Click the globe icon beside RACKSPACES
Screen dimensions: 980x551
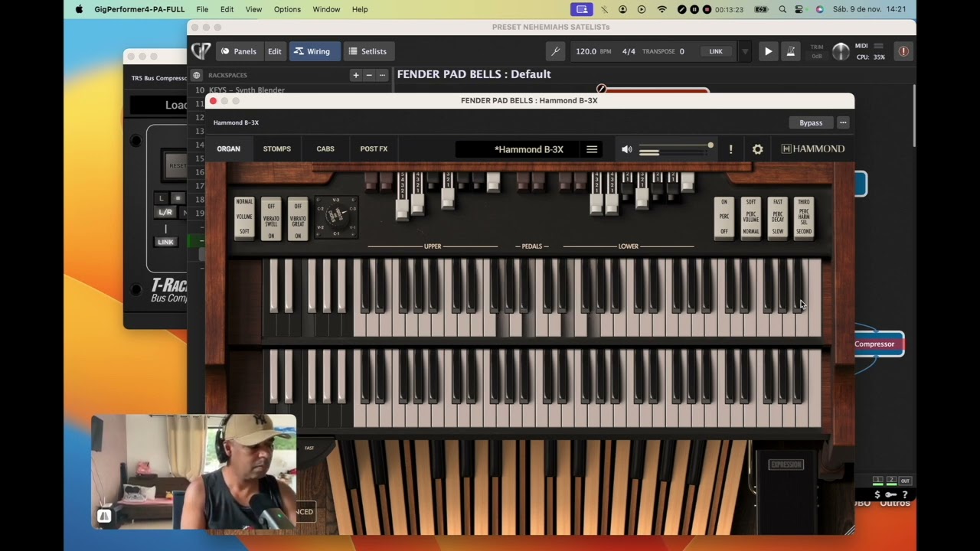(x=197, y=75)
